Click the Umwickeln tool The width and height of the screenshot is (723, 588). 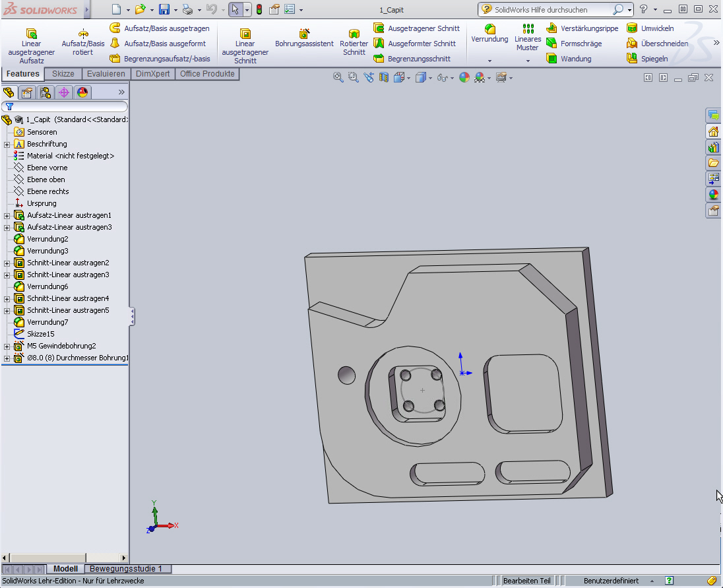pos(650,28)
